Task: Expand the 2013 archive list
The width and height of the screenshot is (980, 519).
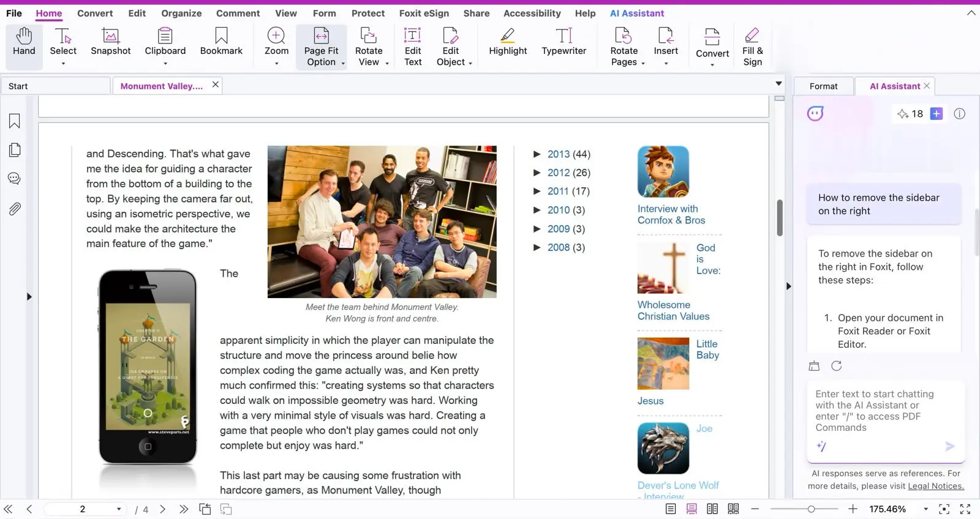Action: tap(537, 154)
